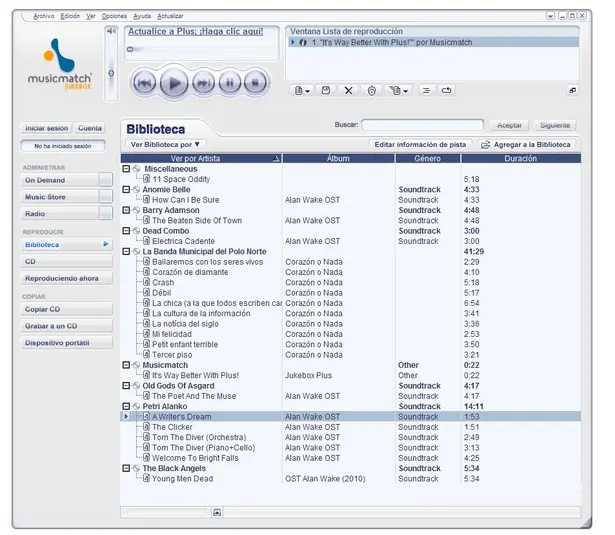Collapse La Banda Municipal del Polo Norte group

click(126, 251)
